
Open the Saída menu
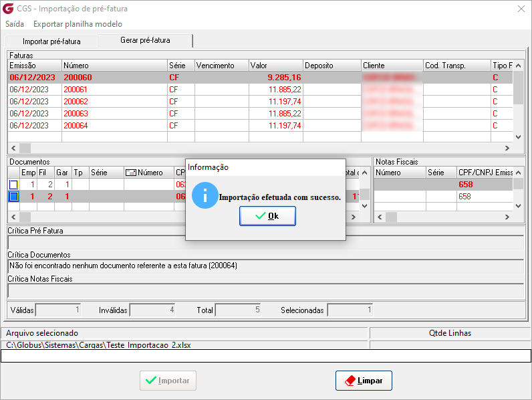click(x=15, y=24)
